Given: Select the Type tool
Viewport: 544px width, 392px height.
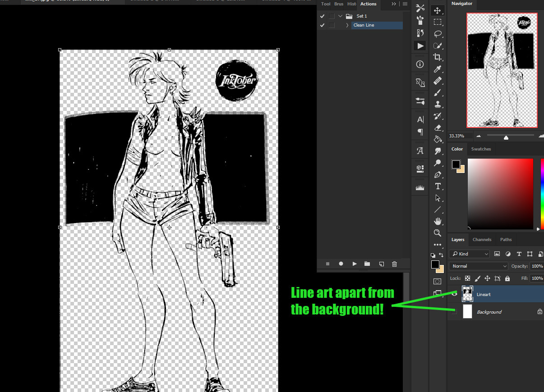Looking at the screenshot, I should 438,186.
